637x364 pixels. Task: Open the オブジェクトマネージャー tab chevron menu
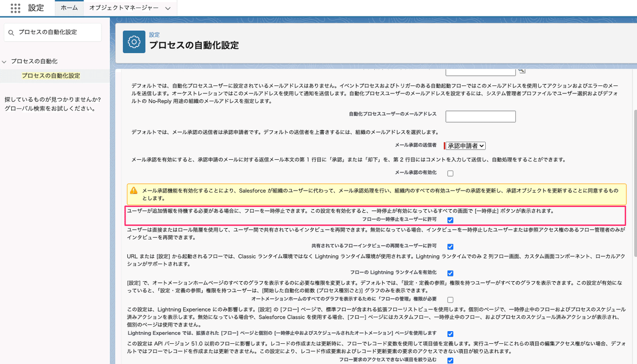pyautogui.click(x=168, y=8)
